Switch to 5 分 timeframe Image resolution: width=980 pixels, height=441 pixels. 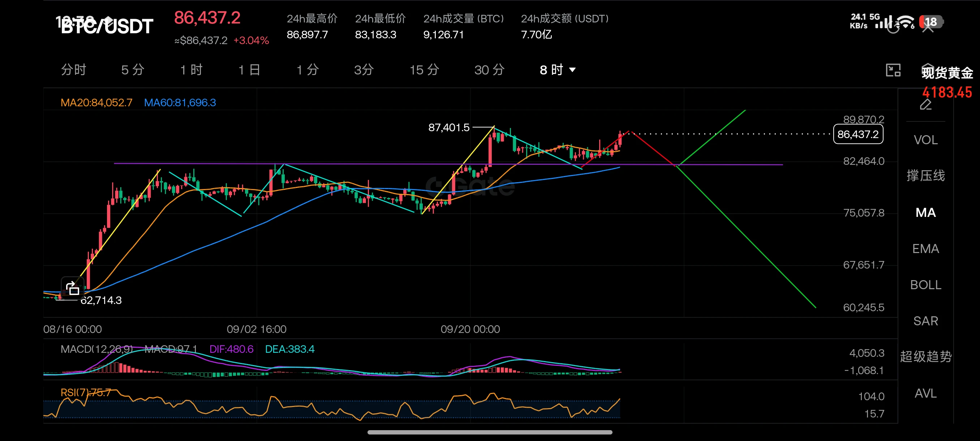coord(133,70)
